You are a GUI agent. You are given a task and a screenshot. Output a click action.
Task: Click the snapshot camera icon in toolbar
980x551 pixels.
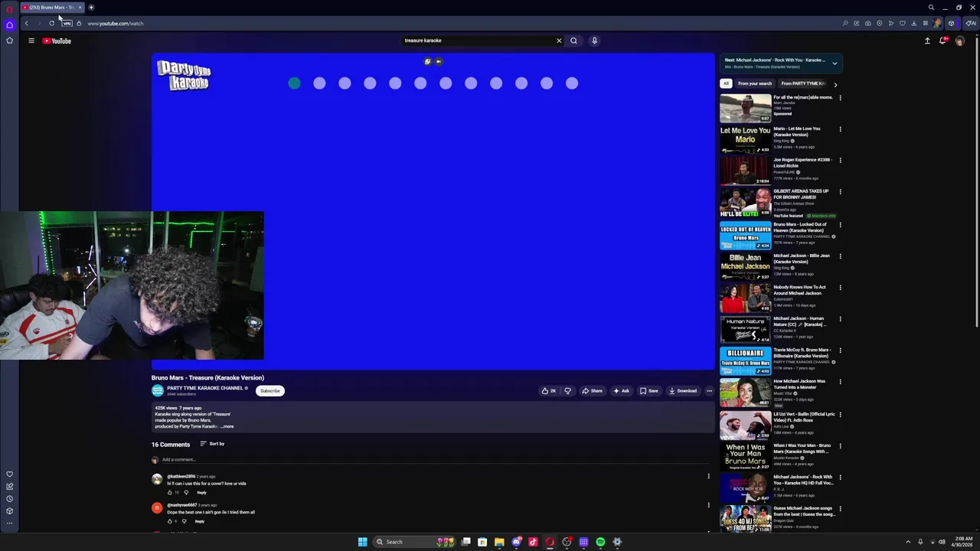867,23
